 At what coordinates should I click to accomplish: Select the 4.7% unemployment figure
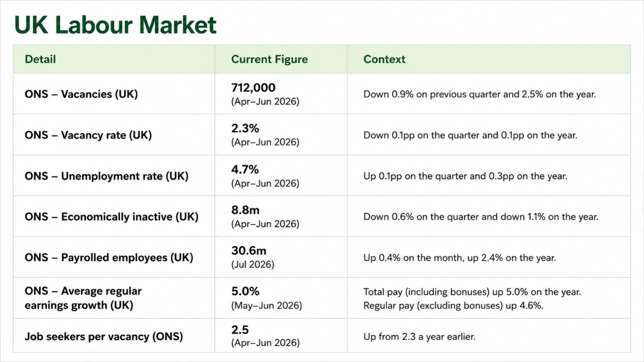pyautogui.click(x=245, y=169)
